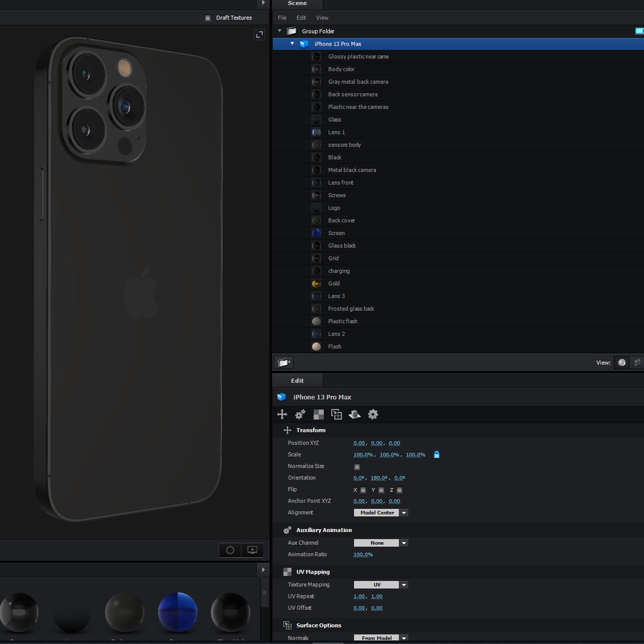Viewport: 644px width, 644px height.
Task: Open the Edit menu in Scene panel
Action: (x=301, y=18)
